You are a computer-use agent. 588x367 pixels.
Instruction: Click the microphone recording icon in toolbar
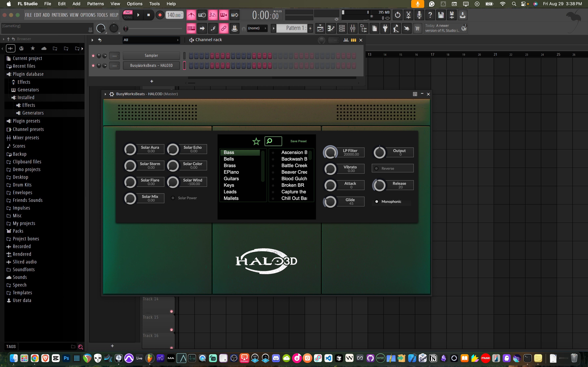419,15
